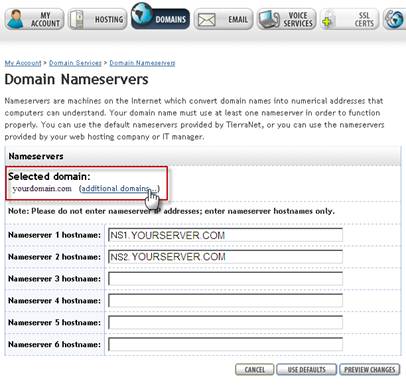
Task: Follow the Domain Services breadcrumb link
Action: tap(75, 63)
